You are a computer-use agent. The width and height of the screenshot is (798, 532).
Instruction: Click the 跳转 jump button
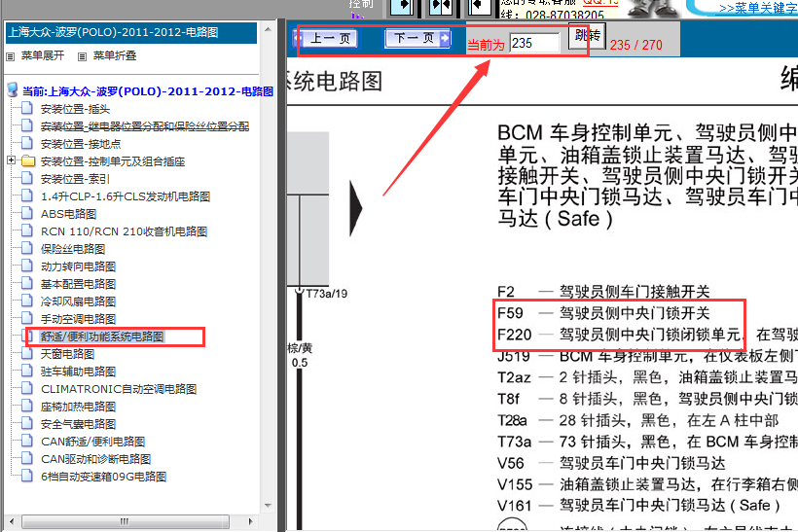point(587,36)
